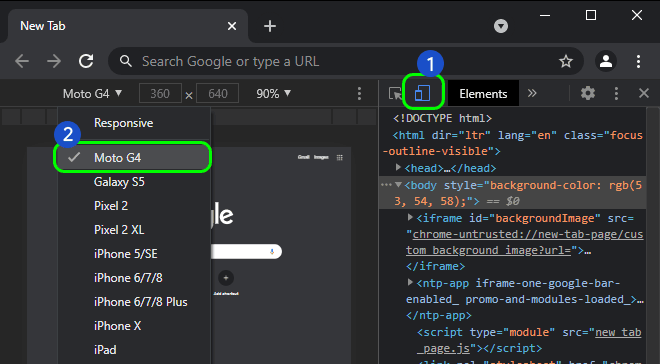Open the Chrome profile avatar

606,61
